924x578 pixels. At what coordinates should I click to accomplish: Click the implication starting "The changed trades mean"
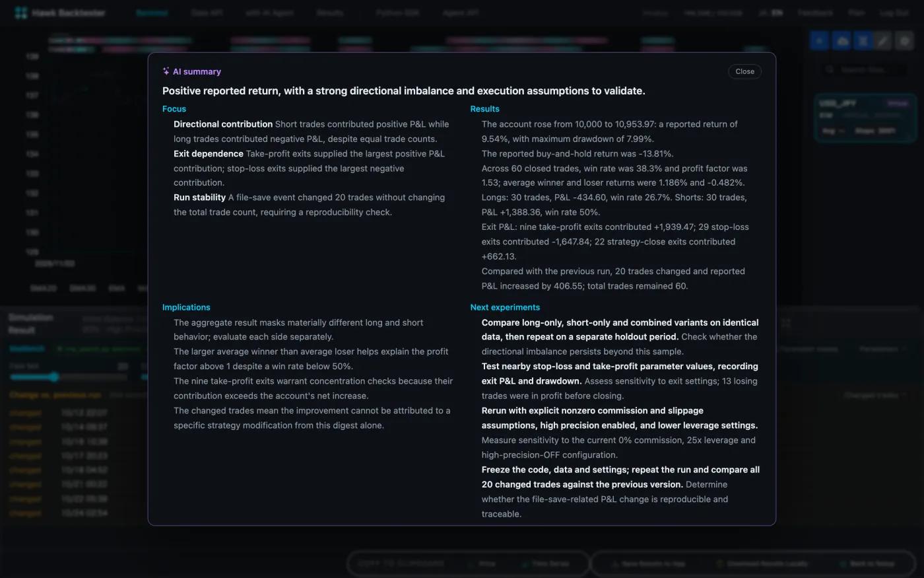tap(312, 418)
